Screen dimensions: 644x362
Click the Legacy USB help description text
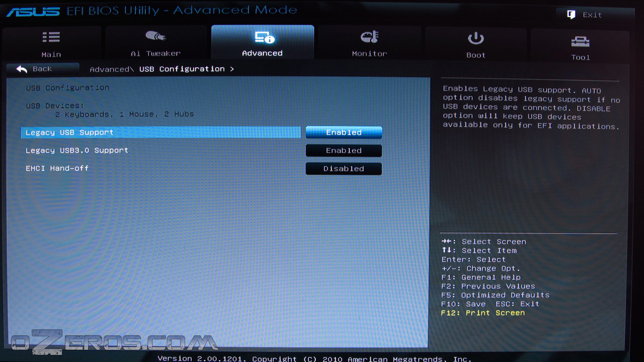coord(531,108)
